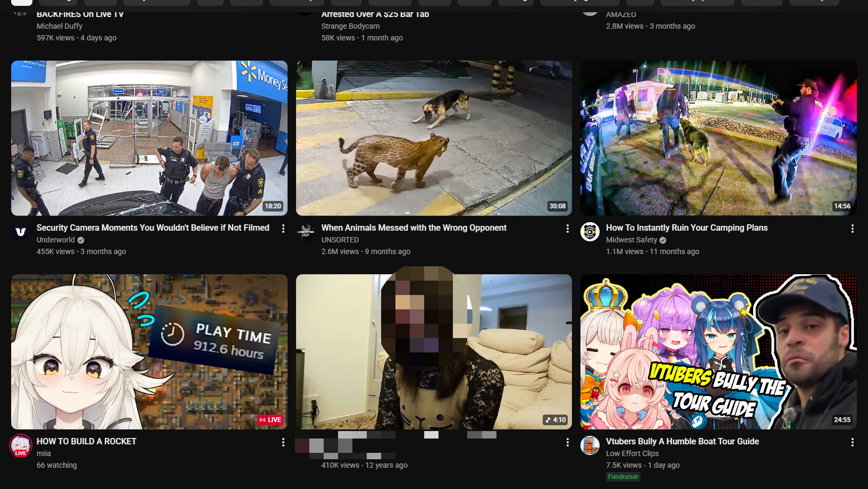
Task: Click '7.5K views · 1 day ago' text
Action: [643, 465]
